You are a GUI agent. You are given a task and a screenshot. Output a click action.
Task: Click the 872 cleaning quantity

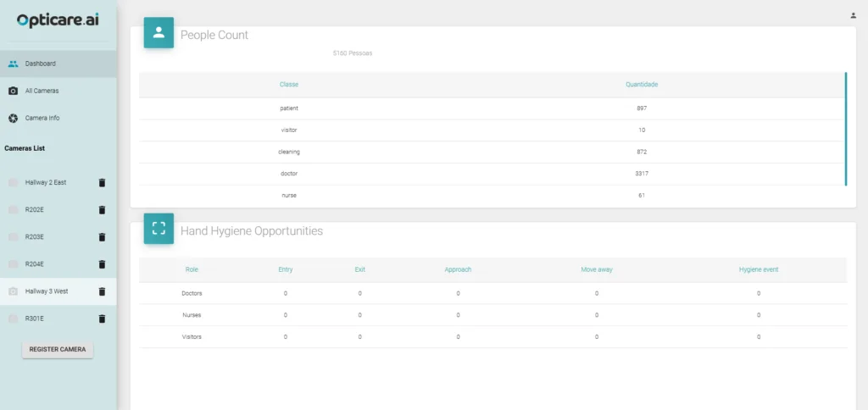tap(642, 152)
